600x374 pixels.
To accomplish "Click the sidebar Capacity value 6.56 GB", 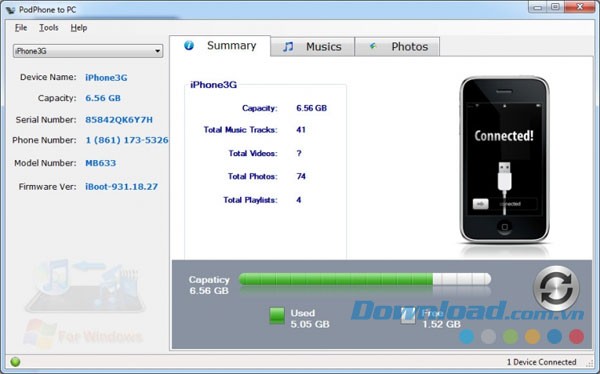I will [103, 98].
